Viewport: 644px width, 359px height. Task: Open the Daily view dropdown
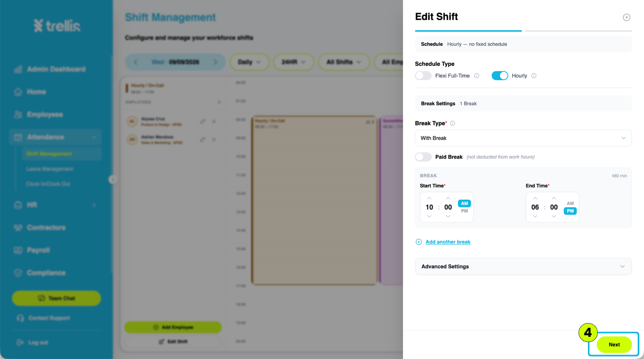coord(249,62)
